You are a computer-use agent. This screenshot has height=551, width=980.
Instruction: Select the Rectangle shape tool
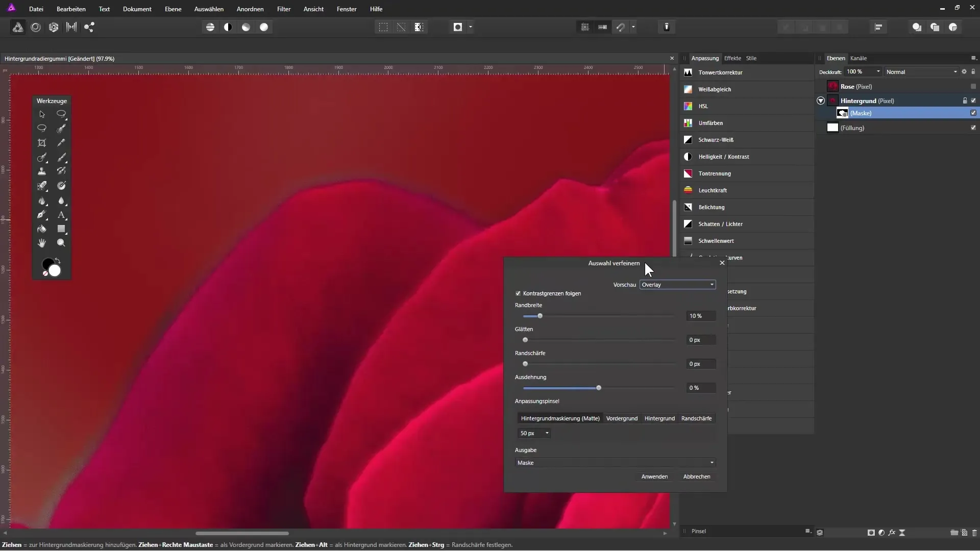61,229
